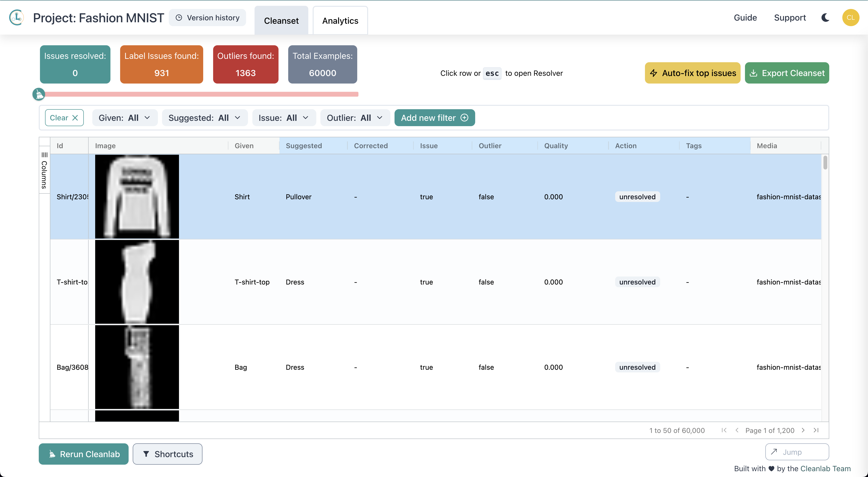Click the Issue filter dropdown

click(284, 117)
